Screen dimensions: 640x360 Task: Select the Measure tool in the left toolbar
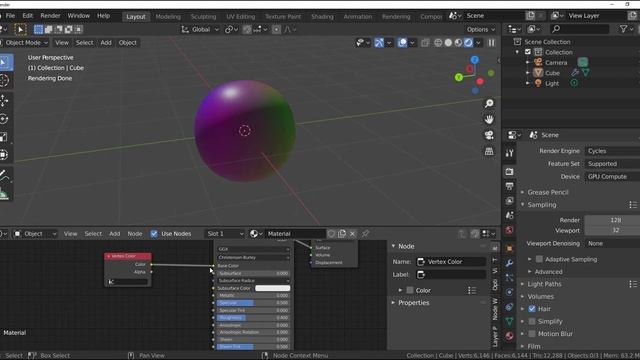(4, 193)
